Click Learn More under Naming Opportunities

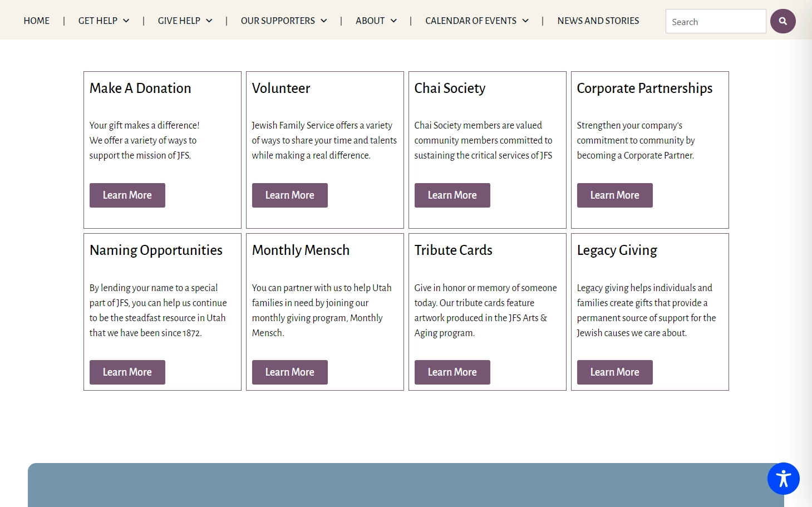pos(127,372)
